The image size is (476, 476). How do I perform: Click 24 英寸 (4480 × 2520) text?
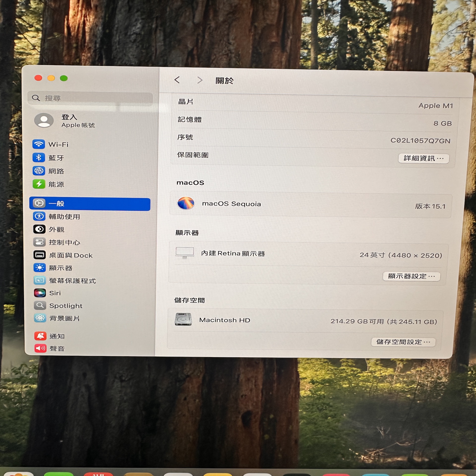tap(401, 255)
